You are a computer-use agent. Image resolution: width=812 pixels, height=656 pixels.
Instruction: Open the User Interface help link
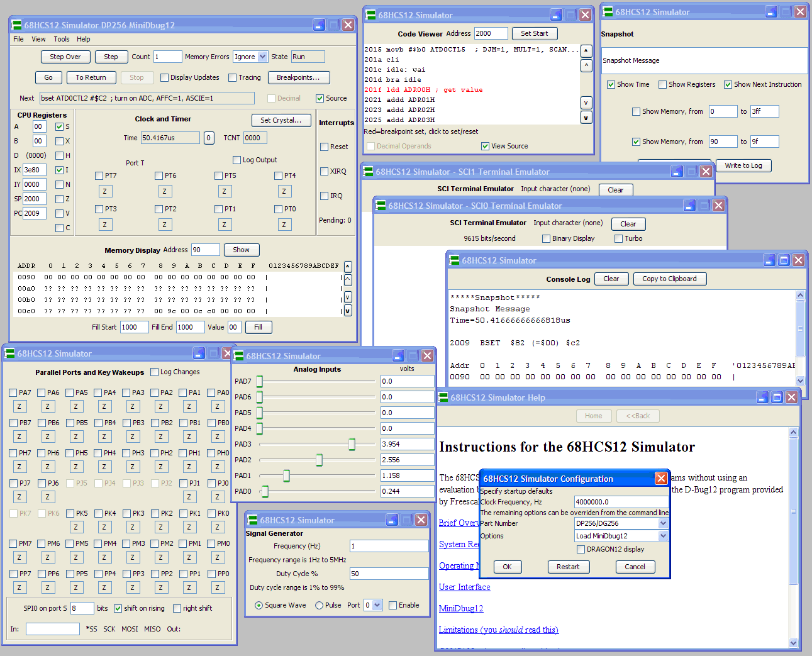(464, 587)
